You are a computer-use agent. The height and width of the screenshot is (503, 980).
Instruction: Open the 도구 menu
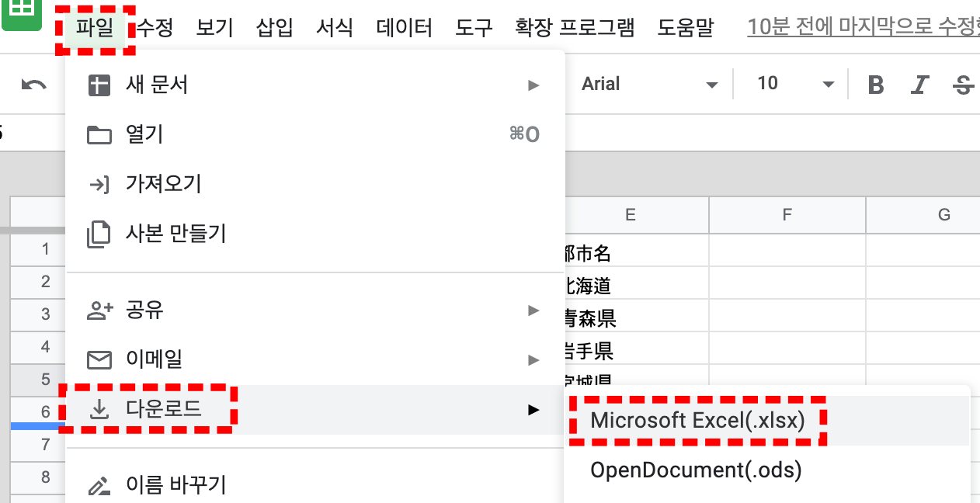(474, 29)
